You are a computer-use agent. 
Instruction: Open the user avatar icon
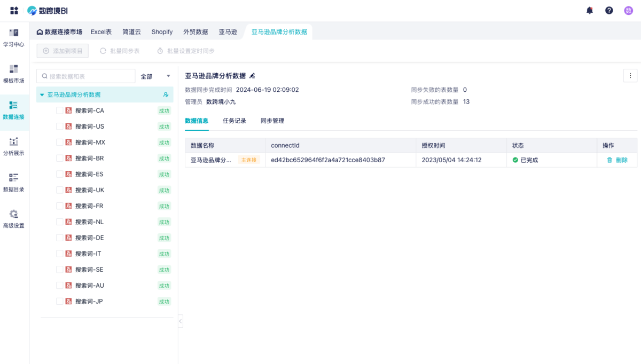click(x=629, y=10)
